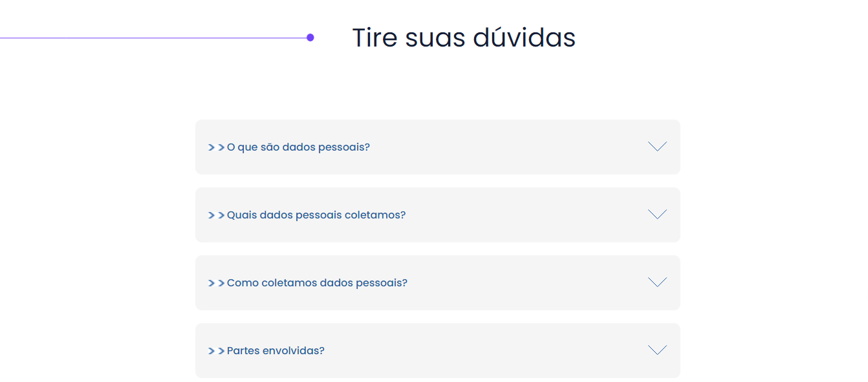This screenshot has width=868, height=382.
Task: Click the 'O que são dados pessoais?' question text
Action: tap(298, 147)
